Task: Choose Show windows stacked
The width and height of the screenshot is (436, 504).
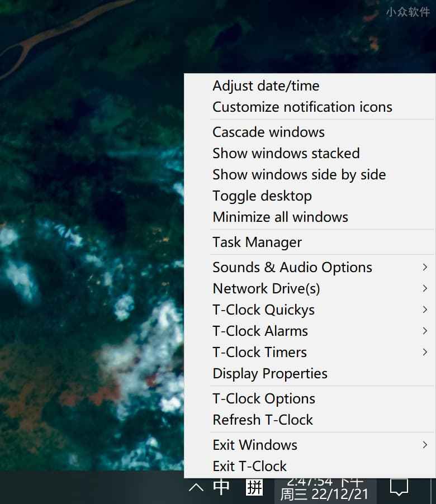Action: (286, 154)
